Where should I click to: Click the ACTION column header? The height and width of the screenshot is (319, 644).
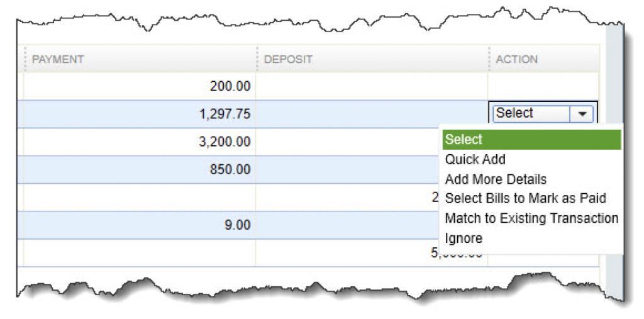point(516,59)
